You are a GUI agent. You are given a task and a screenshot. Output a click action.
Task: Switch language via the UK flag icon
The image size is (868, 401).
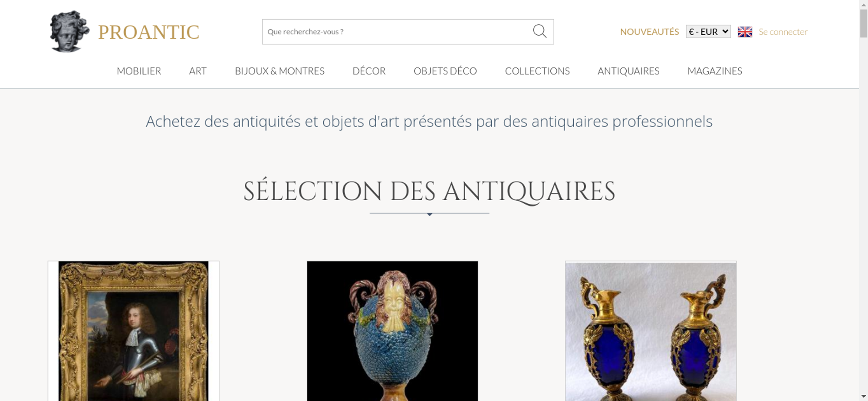point(745,32)
